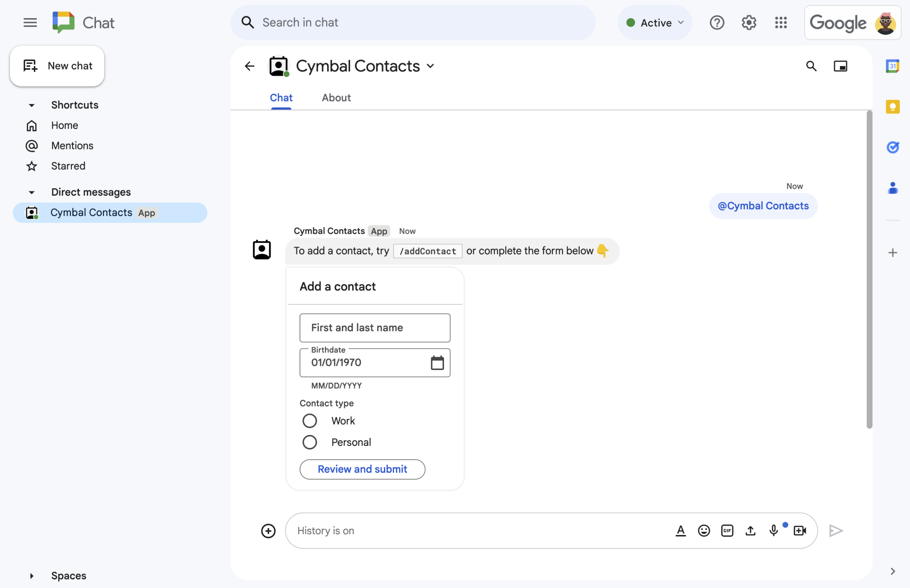Expand the Shortcuts section in sidebar
The height and width of the screenshot is (588, 910).
(30, 104)
